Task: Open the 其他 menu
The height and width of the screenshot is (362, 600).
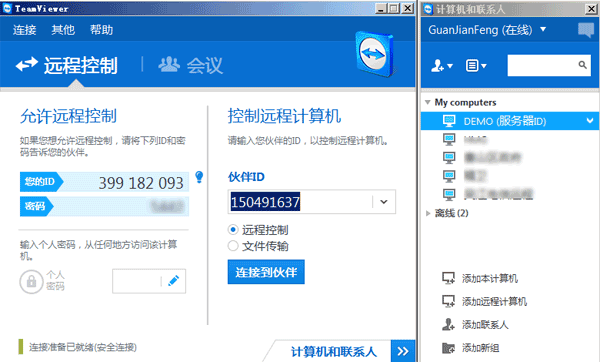Action: 63,30
